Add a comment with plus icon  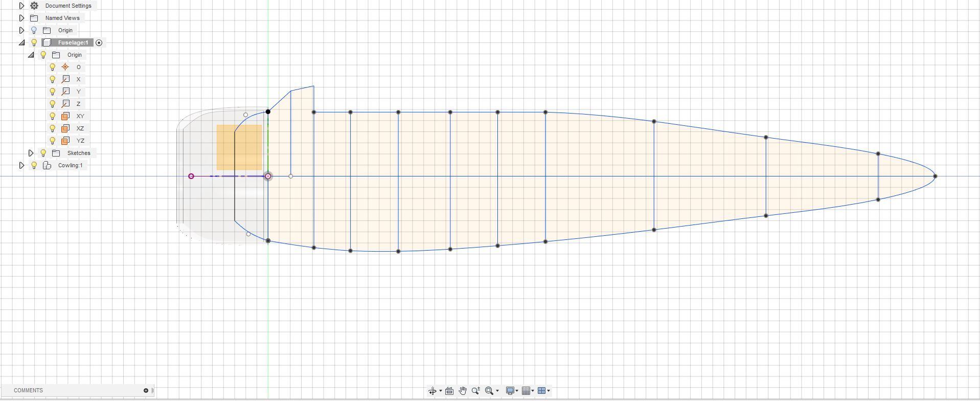coord(146,391)
